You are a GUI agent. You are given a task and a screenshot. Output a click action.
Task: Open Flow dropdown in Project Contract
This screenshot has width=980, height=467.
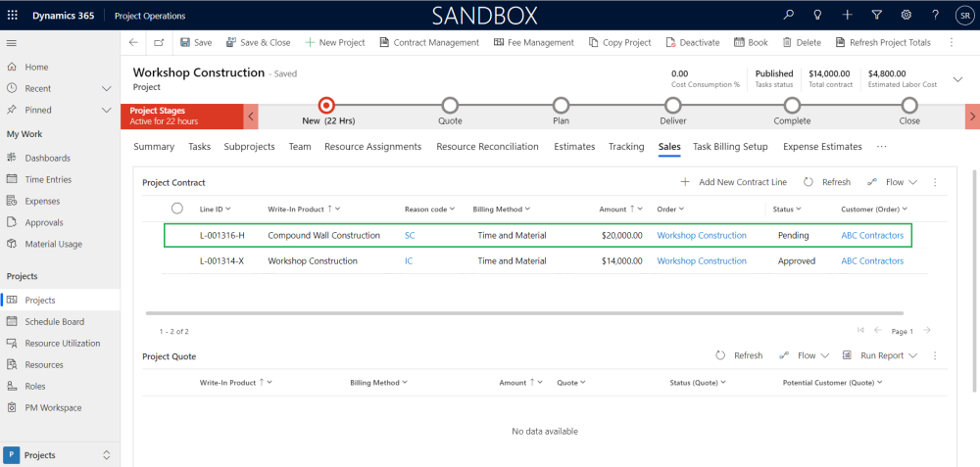click(893, 182)
